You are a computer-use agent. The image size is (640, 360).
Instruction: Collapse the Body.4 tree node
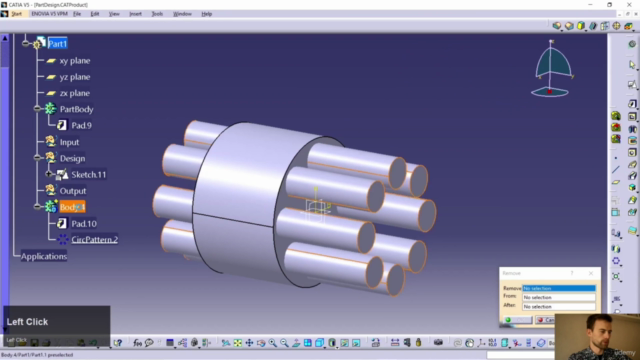pos(37,207)
